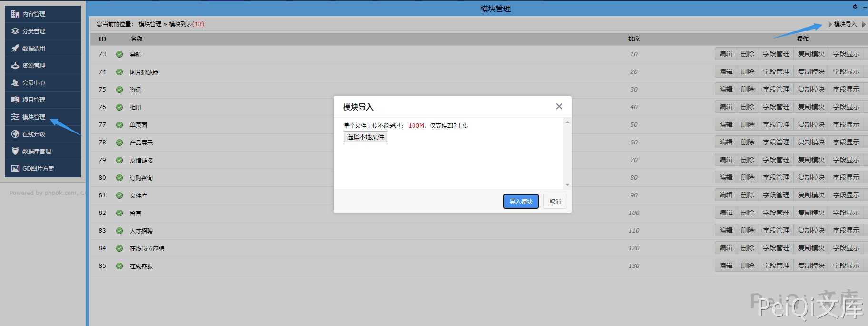
Task: Open 项目管理 in the sidebar menu
Action: (x=33, y=100)
